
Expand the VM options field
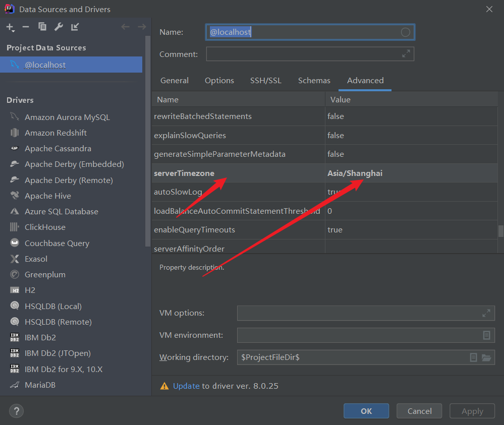pyautogui.click(x=486, y=313)
